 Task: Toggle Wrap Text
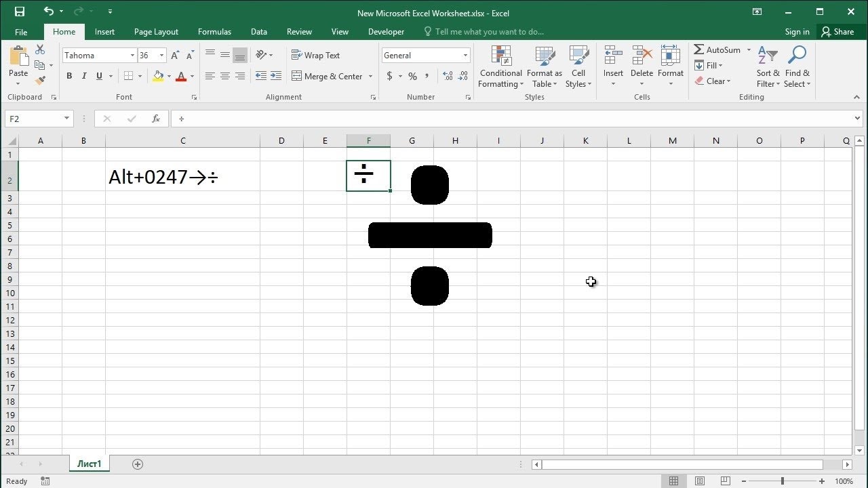pos(315,56)
